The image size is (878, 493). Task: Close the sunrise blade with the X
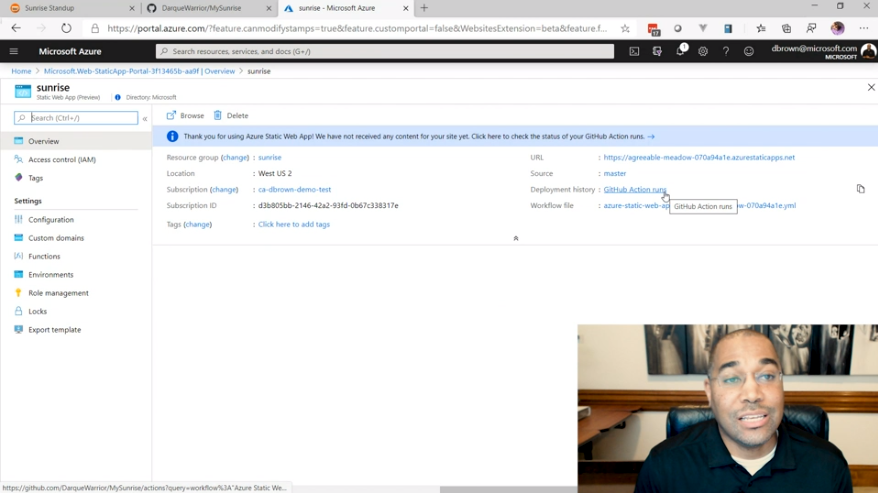click(x=871, y=87)
